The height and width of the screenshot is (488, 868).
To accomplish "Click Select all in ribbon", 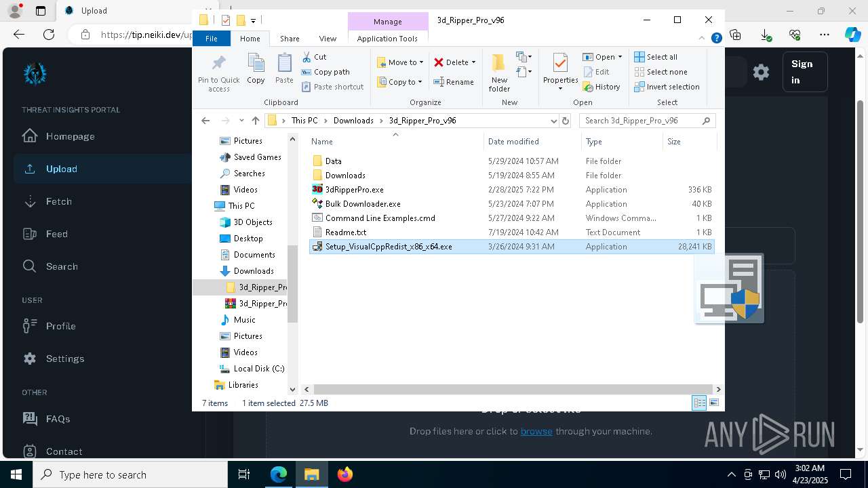I will 656,57.
